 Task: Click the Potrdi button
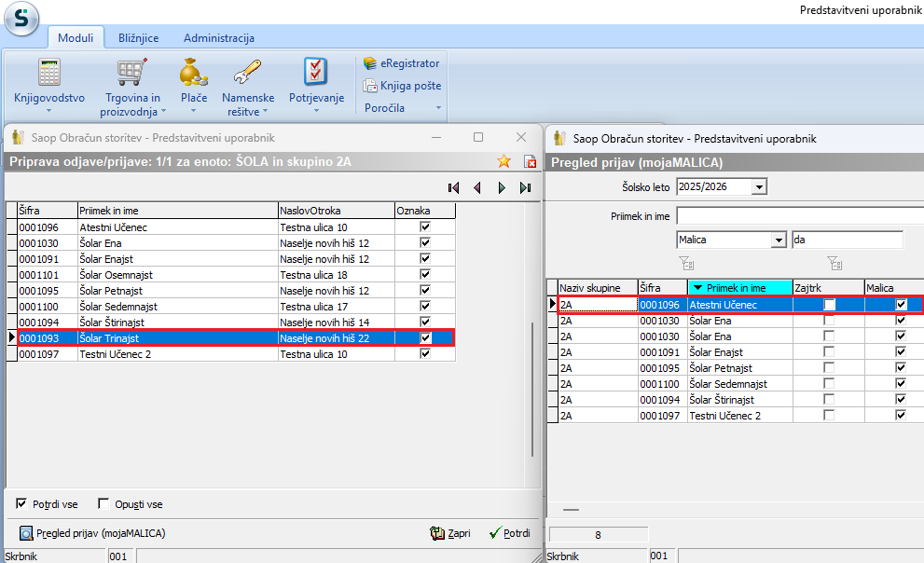pos(509,533)
